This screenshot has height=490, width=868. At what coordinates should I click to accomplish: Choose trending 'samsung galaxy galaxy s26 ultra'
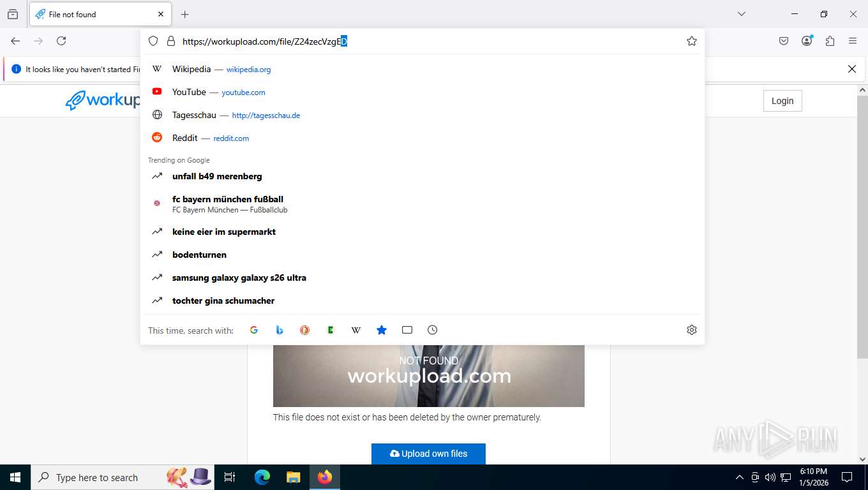pyautogui.click(x=423, y=278)
